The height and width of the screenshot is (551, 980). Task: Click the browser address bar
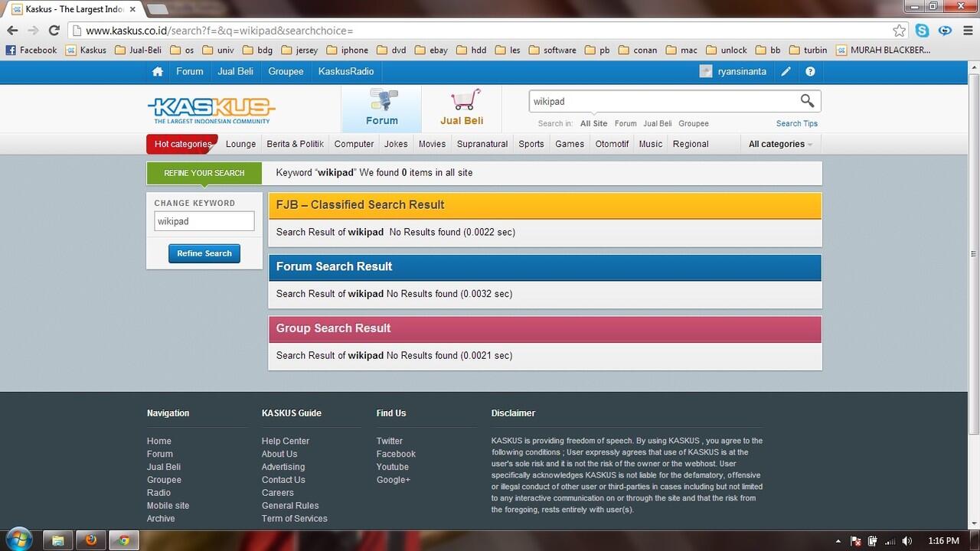[x=486, y=31]
